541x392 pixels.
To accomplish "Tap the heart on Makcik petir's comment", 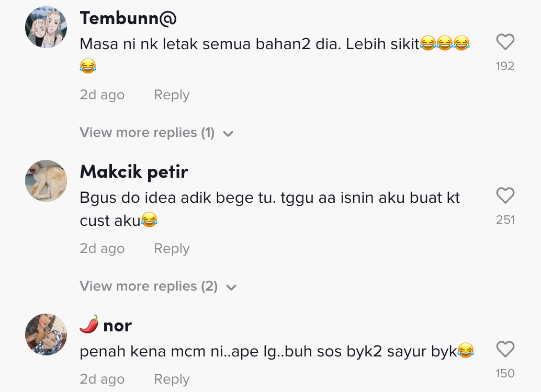I will [505, 196].
